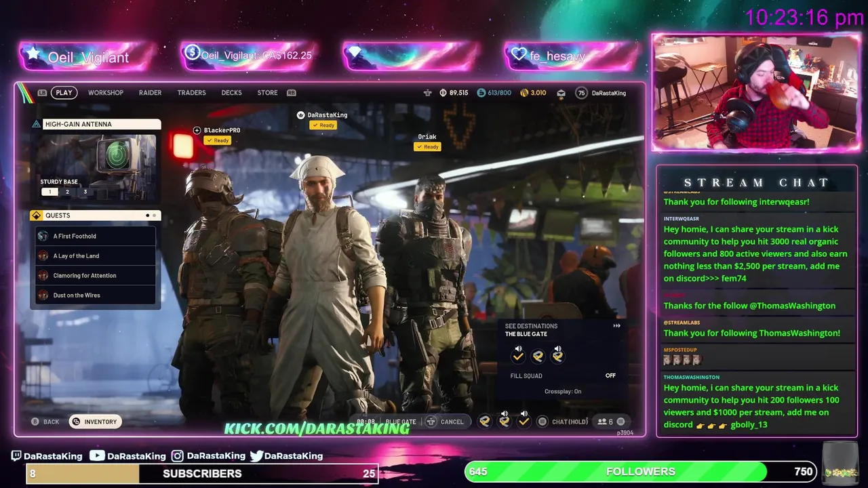
Task: Open the social friends count 6
Action: point(605,422)
